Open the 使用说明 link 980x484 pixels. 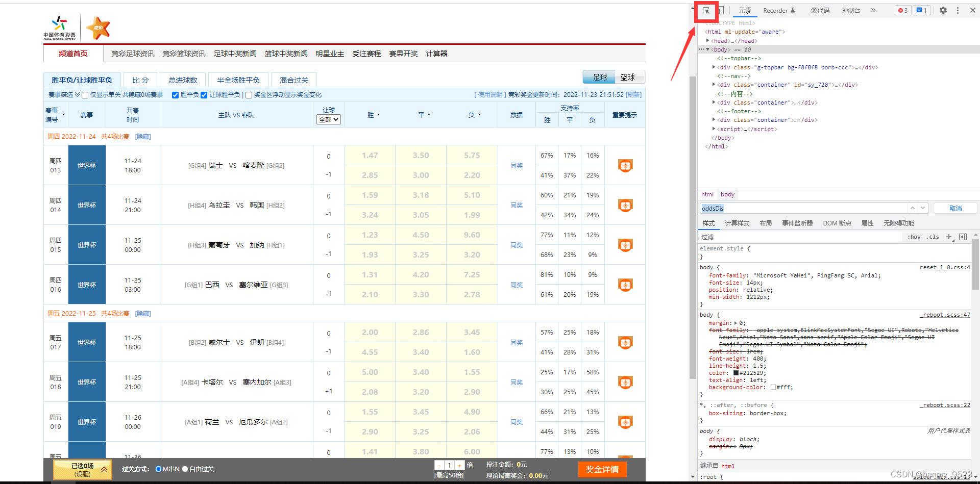pos(490,95)
